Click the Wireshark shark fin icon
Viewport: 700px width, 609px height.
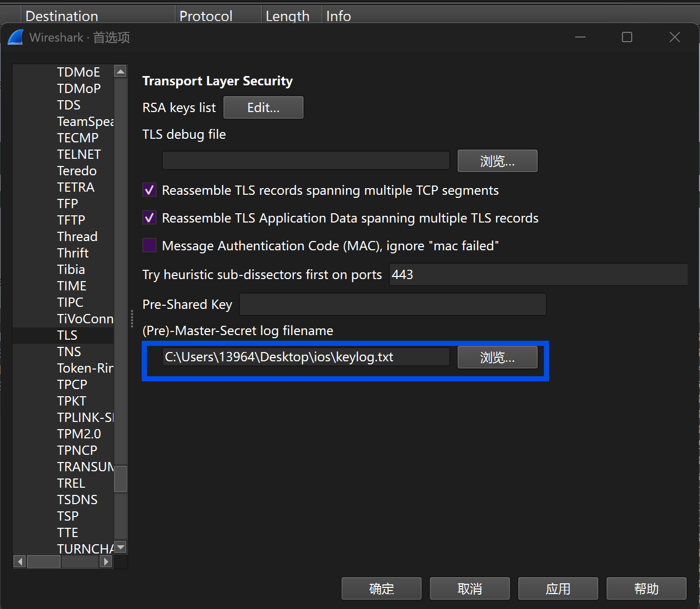coord(15,37)
